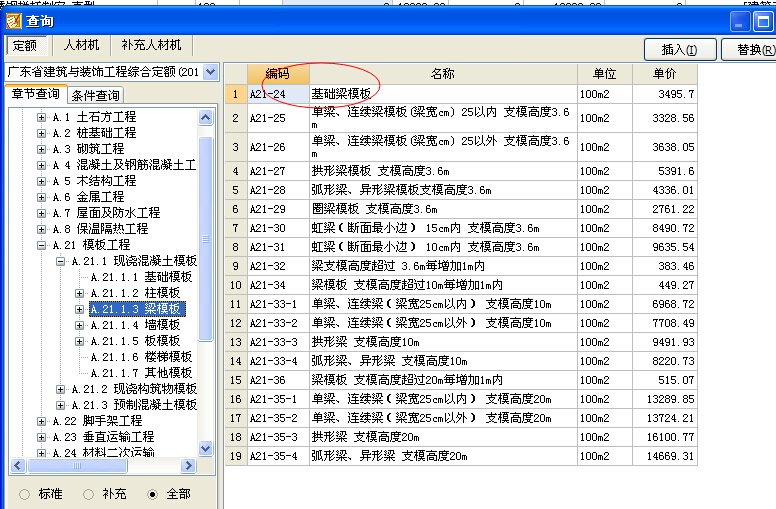Switch to the 定额 tab
This screenshot has height=509, width=776.
(x=25, y=46)
